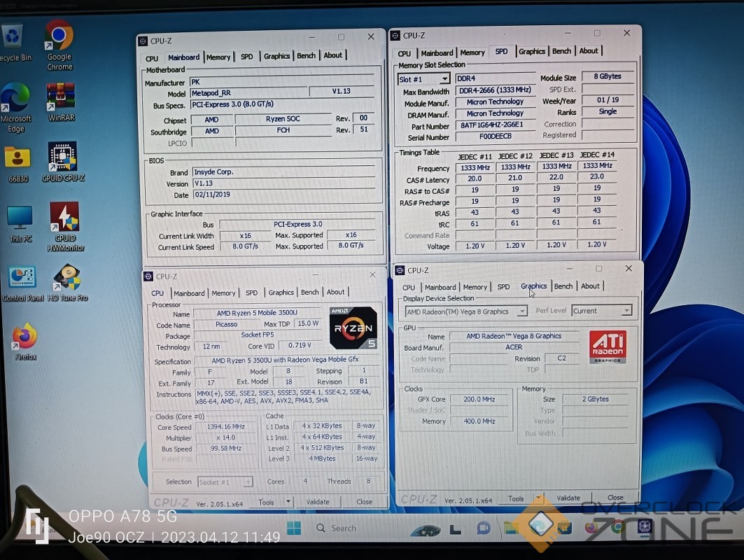Open Memory tab in the Memory Slot window

pos(472,52)
